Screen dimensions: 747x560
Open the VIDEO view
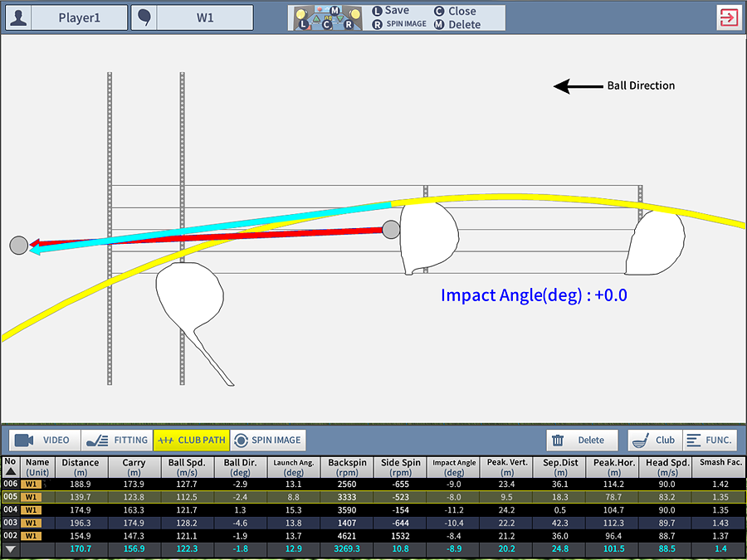pyautogui.click(x=45, y=441)
